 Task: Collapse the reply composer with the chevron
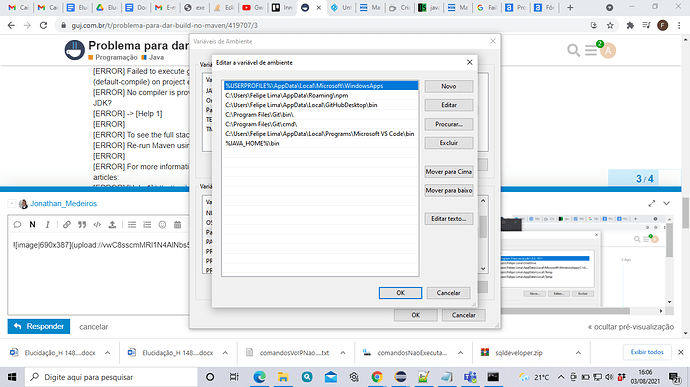click(667, 203)
